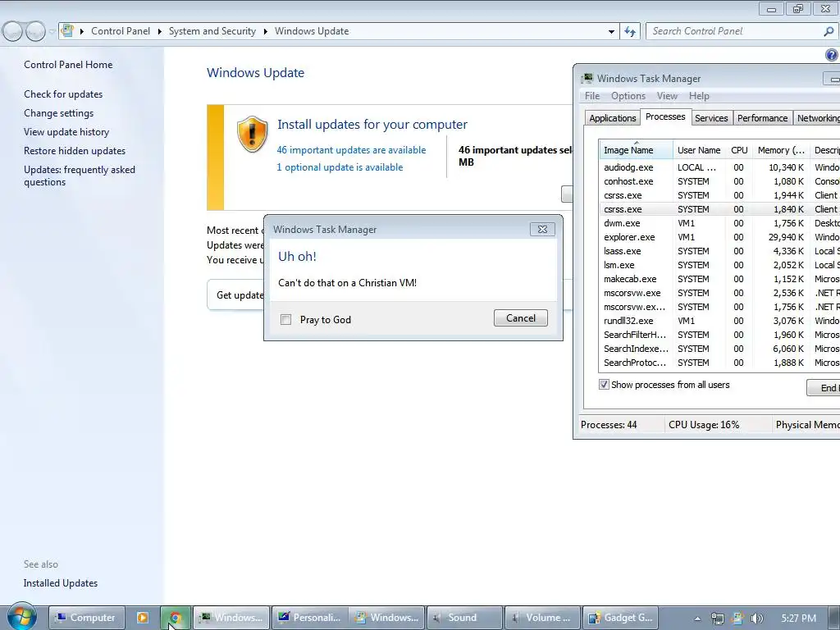This screenshot has height=630, width=840.
Task: Sort by Memory column header
Action: [x=781, y=151]
